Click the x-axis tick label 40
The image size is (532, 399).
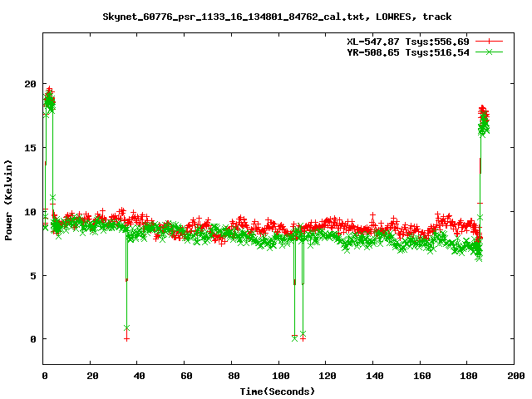[139, 376]
